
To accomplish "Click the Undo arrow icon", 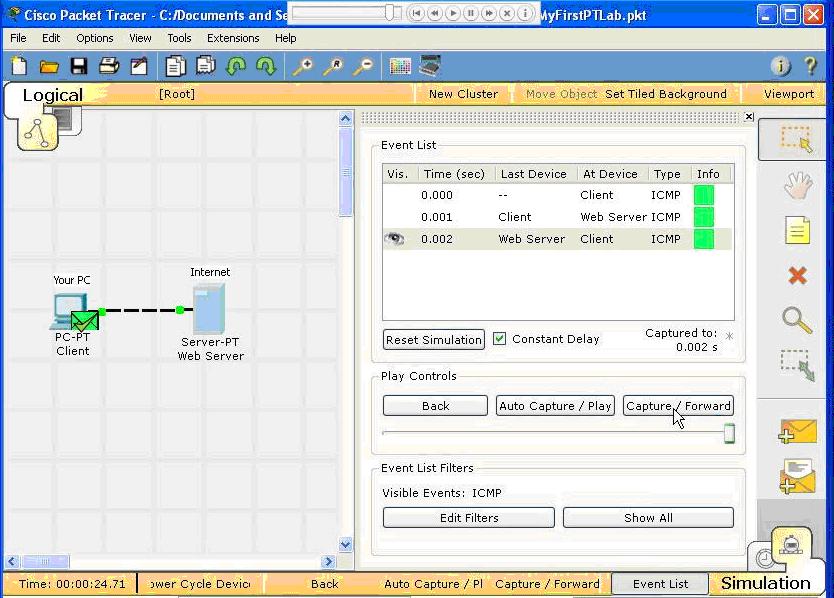I will tap(236, 66).
